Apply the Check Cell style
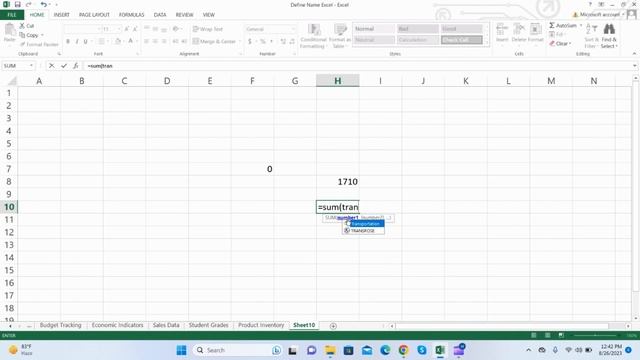 (462, 40)
